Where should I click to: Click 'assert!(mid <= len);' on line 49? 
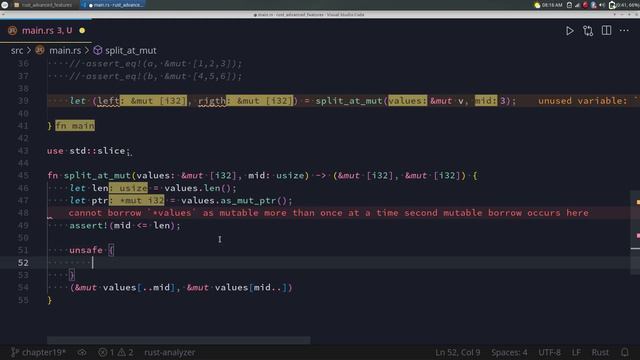(x=124, y=225)
